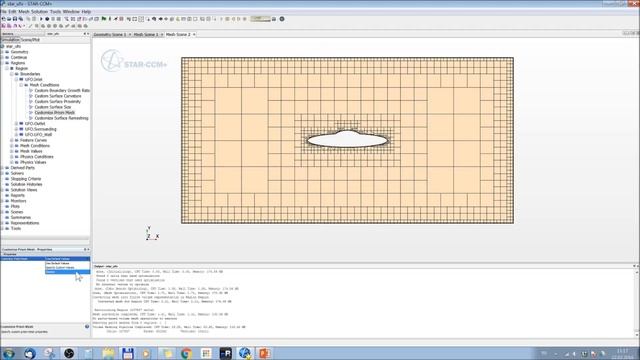The image size is (640, 360).
Task: Select Custom Surface Size tree item
Action: 53,107
